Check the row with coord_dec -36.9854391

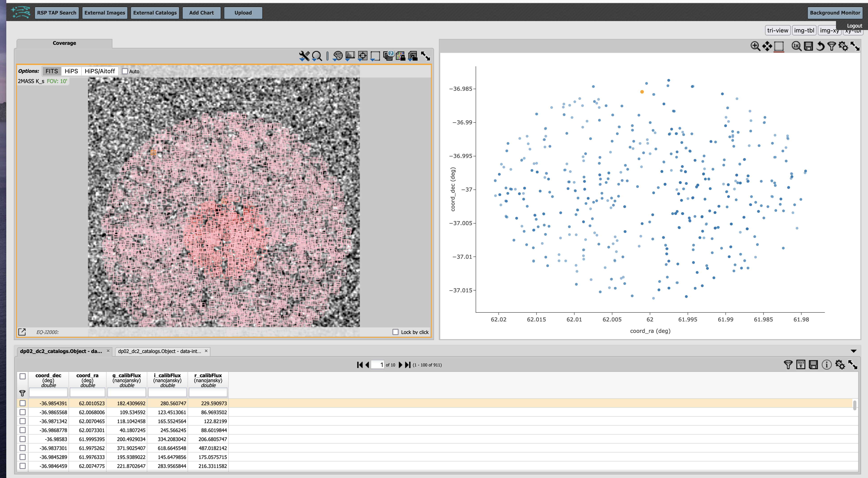(x=23, y=403)
